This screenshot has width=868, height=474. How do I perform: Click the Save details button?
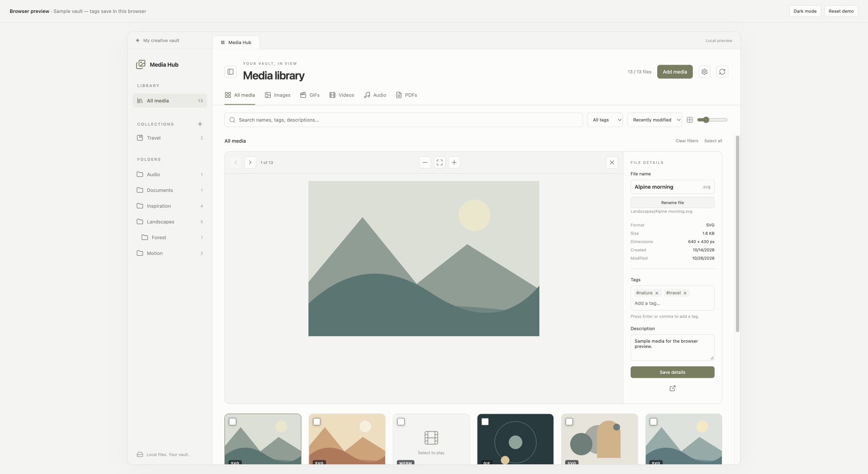673,373
